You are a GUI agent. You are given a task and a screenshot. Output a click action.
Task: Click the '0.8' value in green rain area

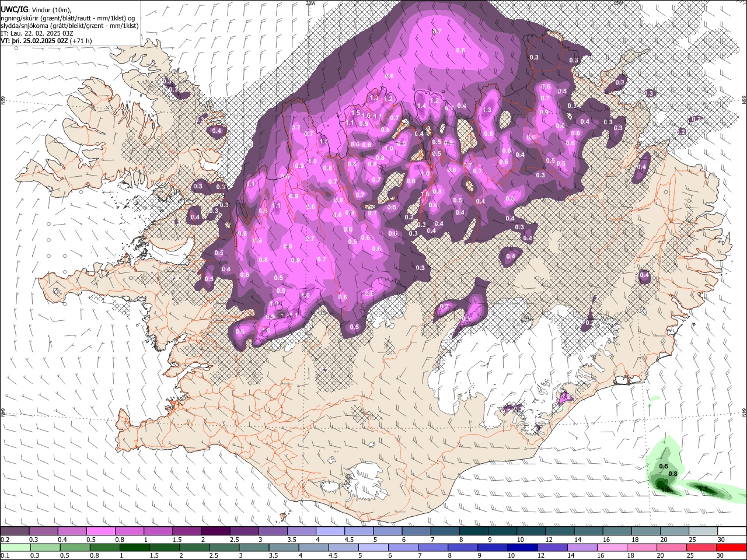pos(673,474)
